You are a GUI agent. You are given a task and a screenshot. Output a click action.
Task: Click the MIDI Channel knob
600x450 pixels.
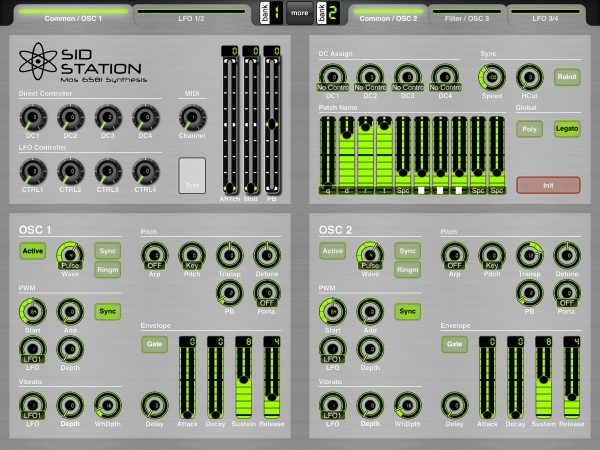point(192,118)
